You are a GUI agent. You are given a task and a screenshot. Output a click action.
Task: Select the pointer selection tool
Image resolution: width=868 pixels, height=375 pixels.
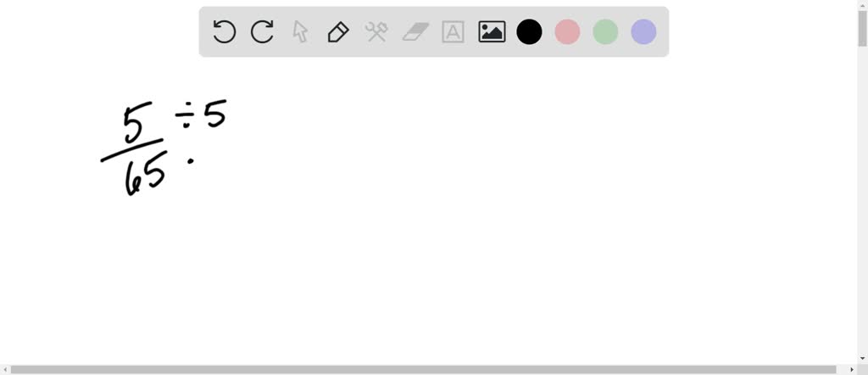coord(299,31)
